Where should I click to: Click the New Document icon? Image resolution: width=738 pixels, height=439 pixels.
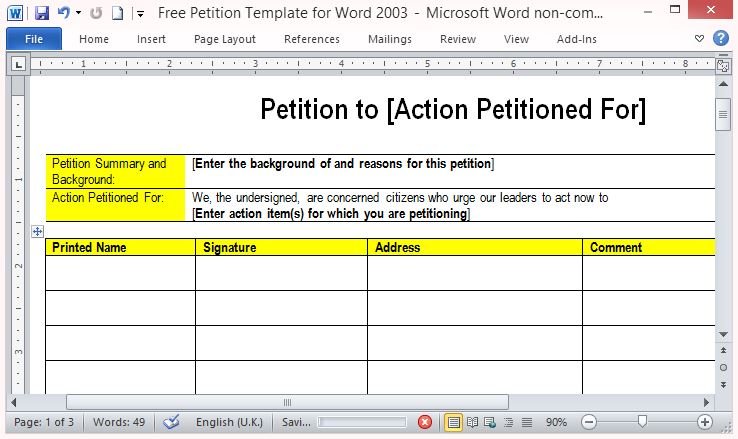[117, 14]
